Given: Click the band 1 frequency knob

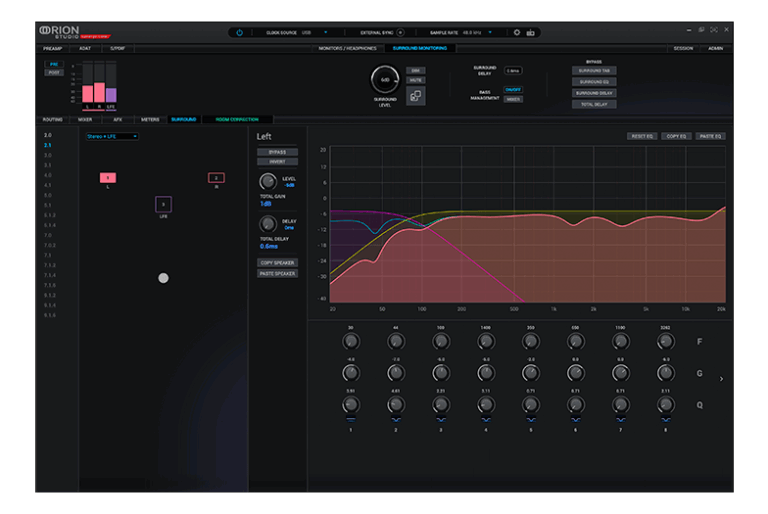Looking at the screenshot, I should (351, 341).
